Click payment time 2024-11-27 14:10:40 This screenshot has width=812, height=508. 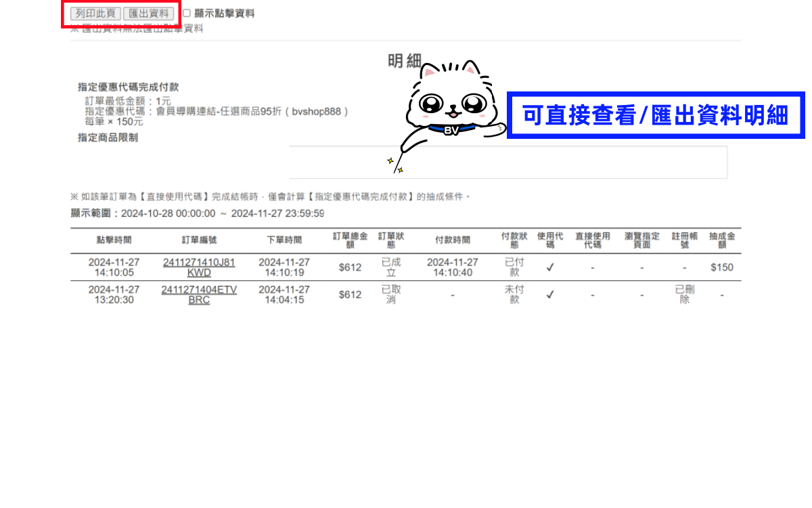pos(453,267)
